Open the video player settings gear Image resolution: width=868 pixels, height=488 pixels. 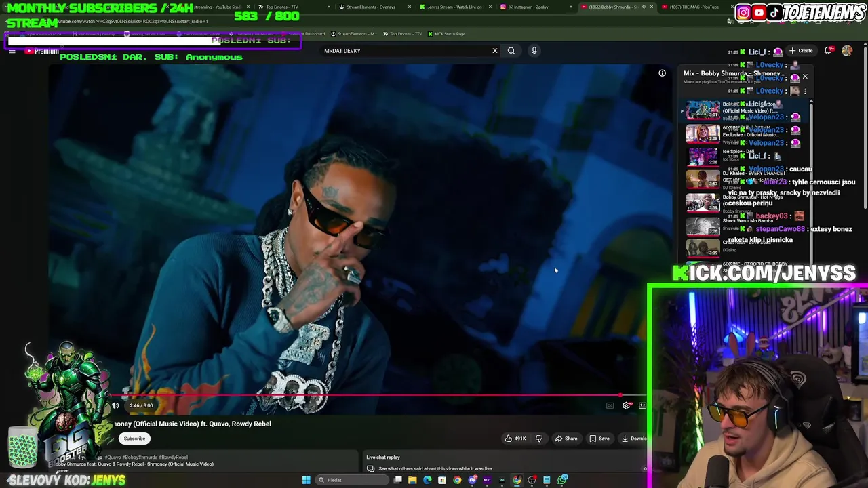click(627, 405)
